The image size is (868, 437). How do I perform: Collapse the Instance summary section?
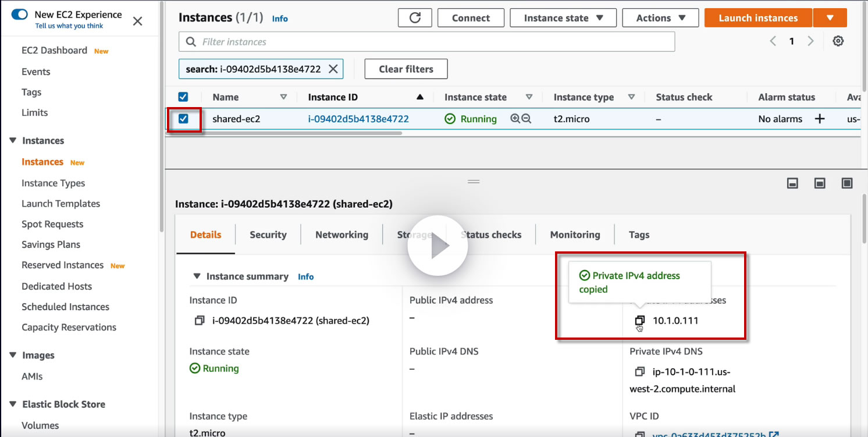click(x=197, y=276)
